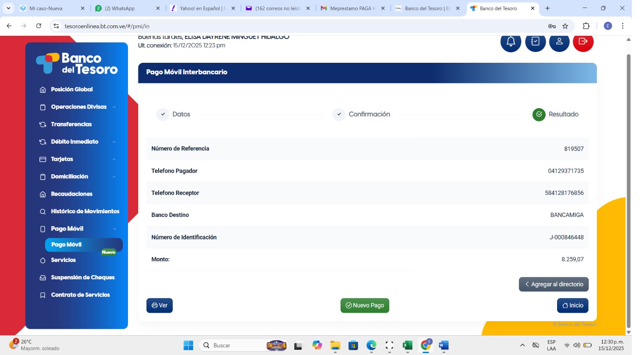Open Excel from the taskbar
644x355 pixels.
(407, 345)
